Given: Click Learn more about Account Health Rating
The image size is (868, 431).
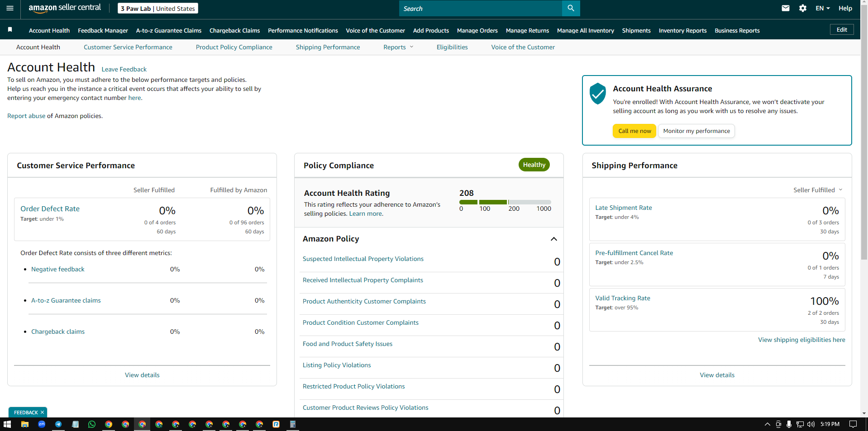Looking at the screenshot, I should (366, 213).
